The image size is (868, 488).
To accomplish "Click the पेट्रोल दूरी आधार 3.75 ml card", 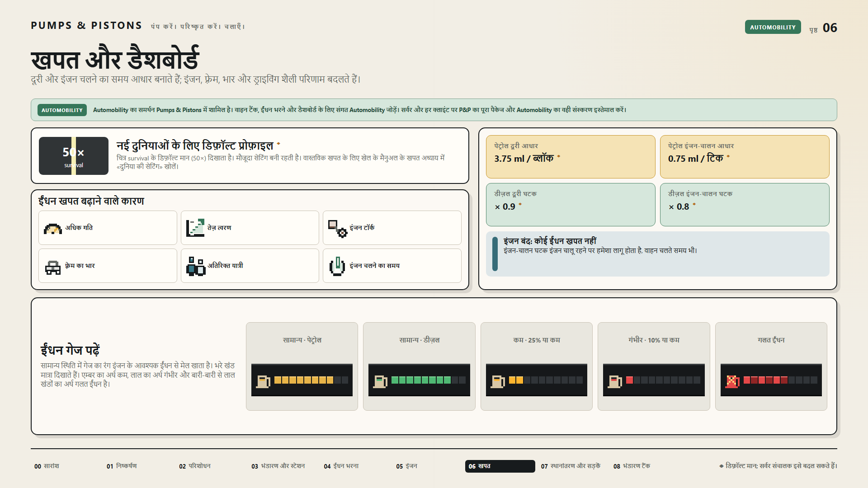I will pos(571,157).
